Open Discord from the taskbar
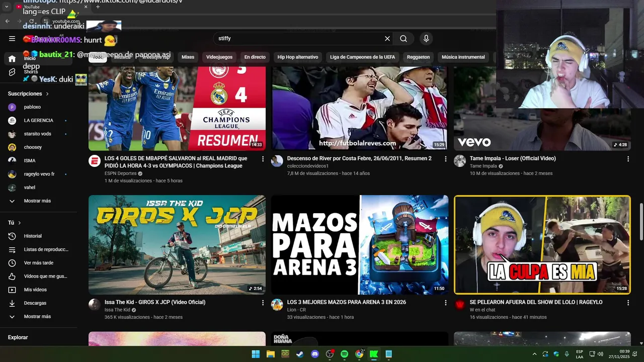Viewport: 644px width, 362px height. pyautogui.click(x=315, y=354)
